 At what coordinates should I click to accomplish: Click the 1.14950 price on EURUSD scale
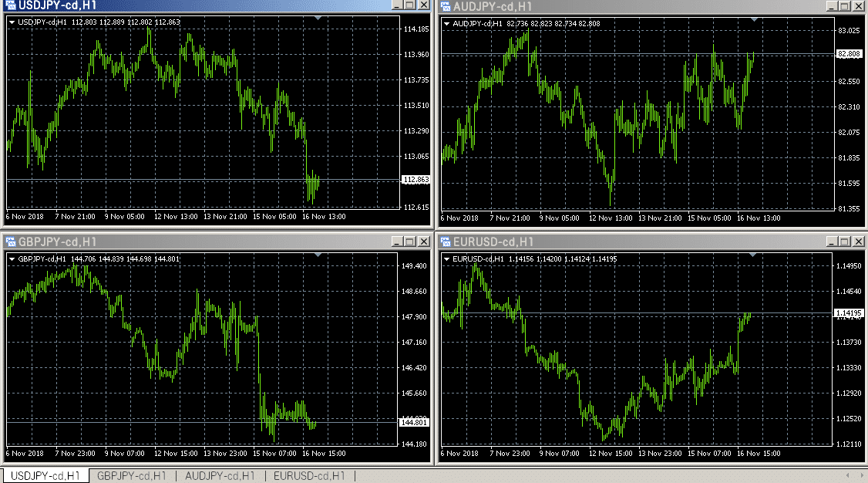pos(849,266)
